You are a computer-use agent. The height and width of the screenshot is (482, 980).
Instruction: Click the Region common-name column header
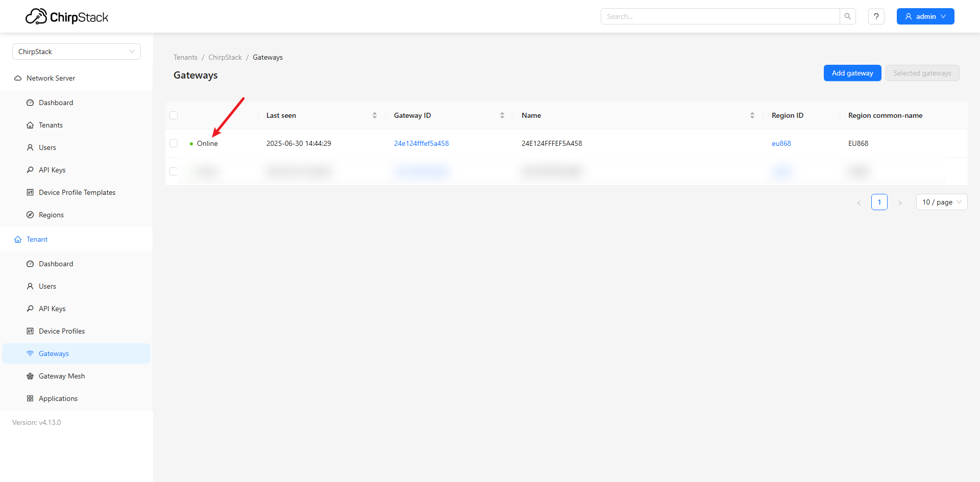pyautogui.click(x=885, y=115)
